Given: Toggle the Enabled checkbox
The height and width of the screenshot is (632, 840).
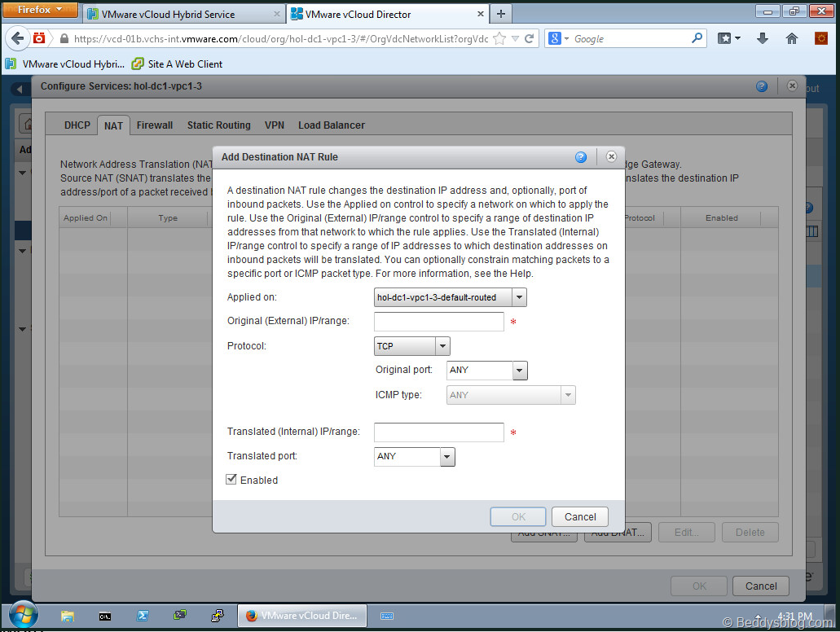Looking at the screenshot, I should tap(231, 480).
